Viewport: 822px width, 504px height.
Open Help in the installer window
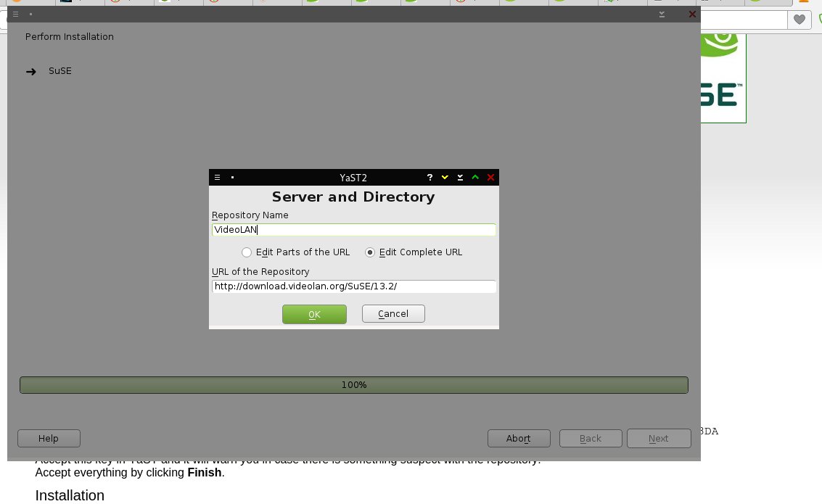coord(49,439)
